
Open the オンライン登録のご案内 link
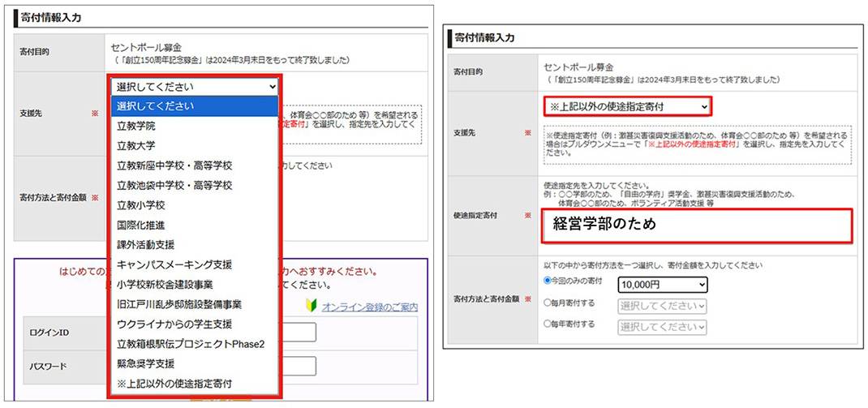click(369, 307)
